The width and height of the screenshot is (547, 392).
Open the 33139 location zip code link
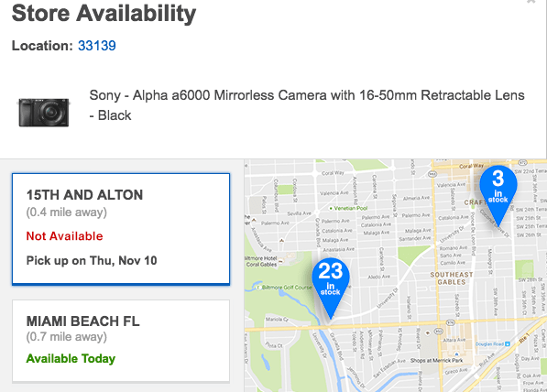coord(96,46)
